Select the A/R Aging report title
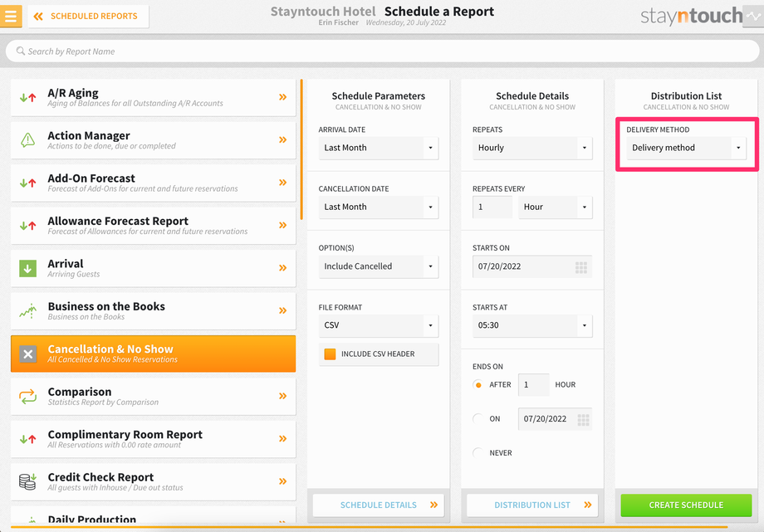 [73, 93]
